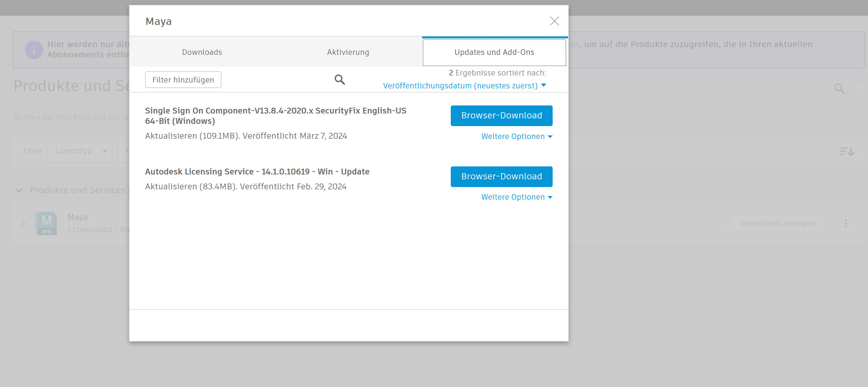Select the Updates und Add-Ons tab
The width and height of the screenshot is (868, 387).
coord(494,52)
